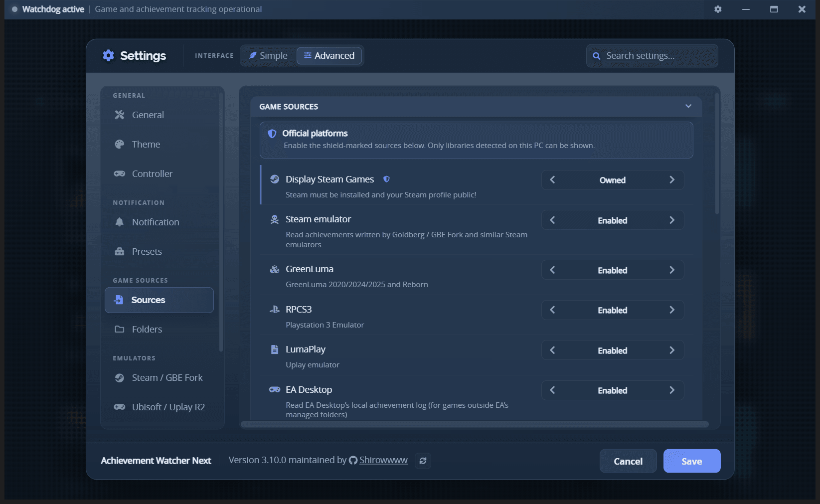Click the shield badge after Display Steam Games
This screenshot has height=504, width=820.
(386, 179)
